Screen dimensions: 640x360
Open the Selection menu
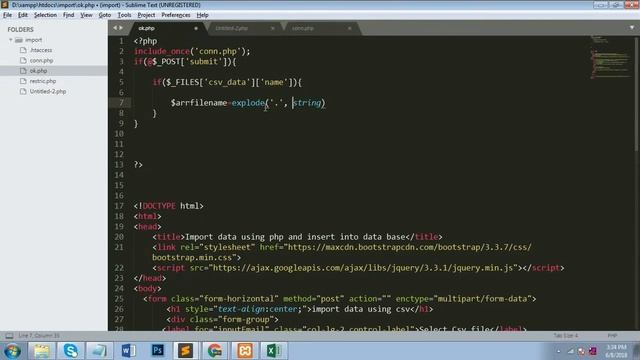45,15
